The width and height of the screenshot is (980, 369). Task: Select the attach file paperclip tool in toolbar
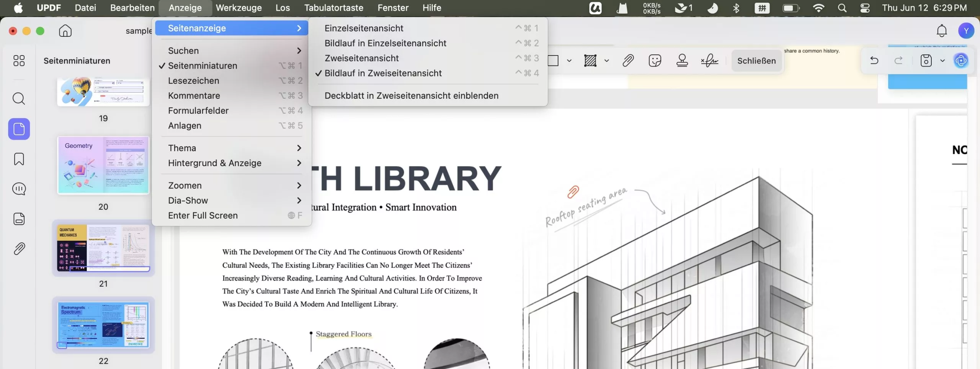pyautogui.click(x=628, y=60)
